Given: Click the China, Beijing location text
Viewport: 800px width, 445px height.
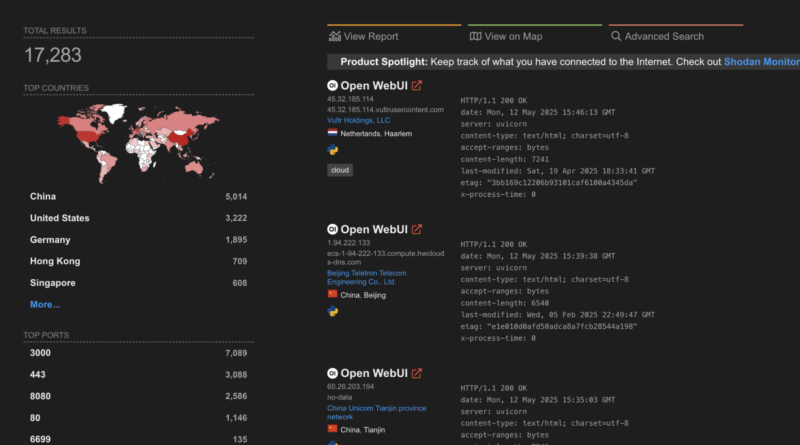Looking at the screenshot, I should coord(363,295).
